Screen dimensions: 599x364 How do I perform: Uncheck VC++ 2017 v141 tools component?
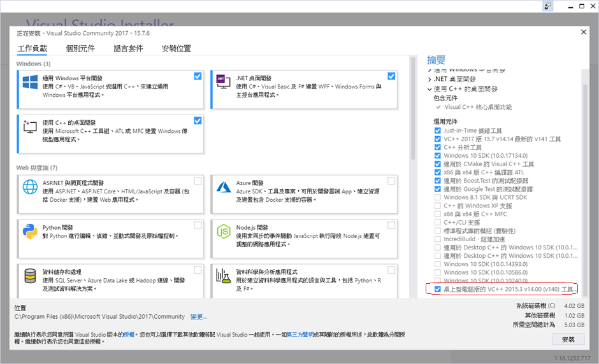[437, 139]
